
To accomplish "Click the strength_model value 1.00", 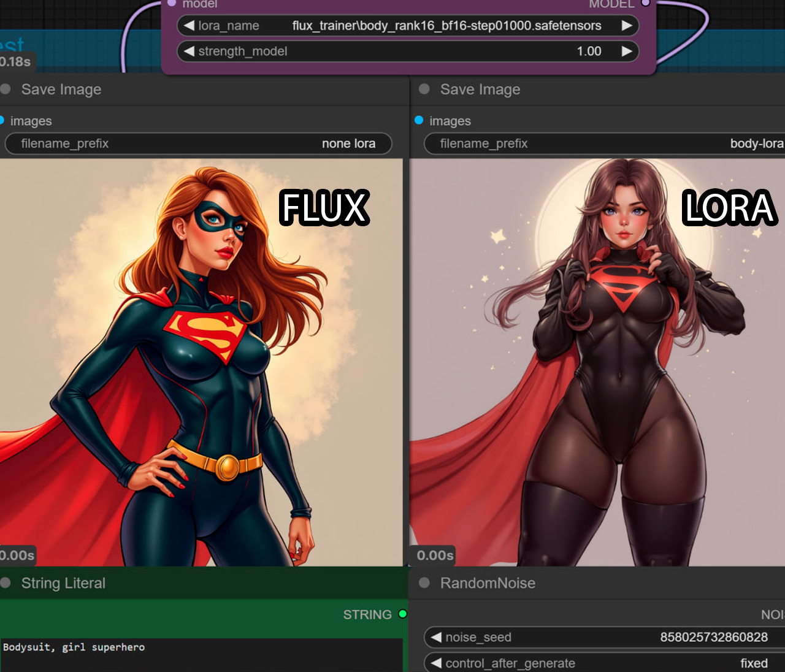I will click(x=589, y=52).
